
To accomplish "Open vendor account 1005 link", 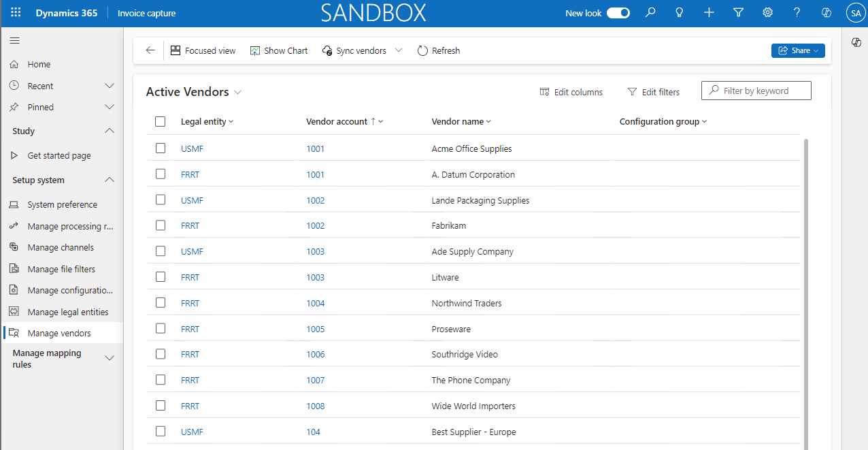I will pyautogui.click(x=315, y=329).
